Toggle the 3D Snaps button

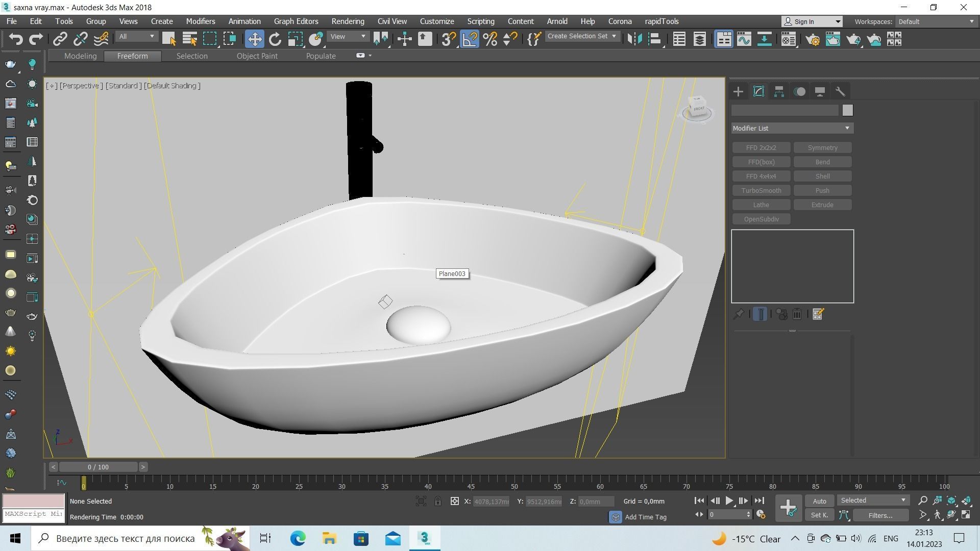tap(449, 39)
